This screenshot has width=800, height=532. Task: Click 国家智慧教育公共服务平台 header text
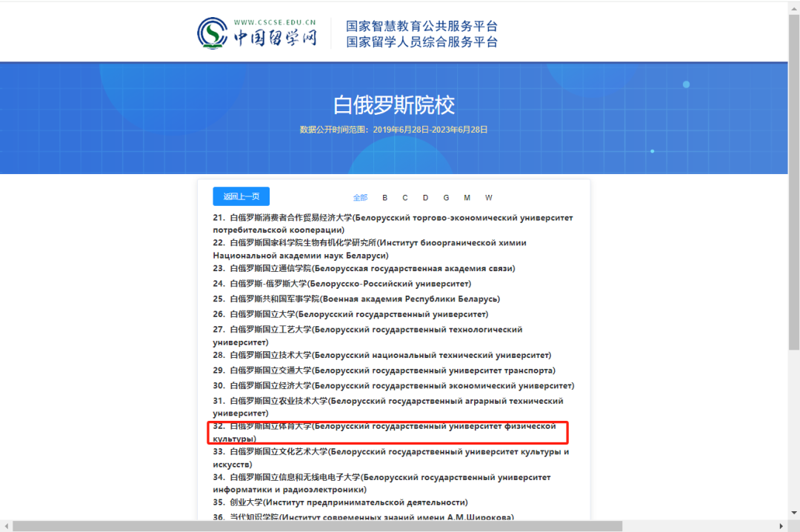pos(422,26)
